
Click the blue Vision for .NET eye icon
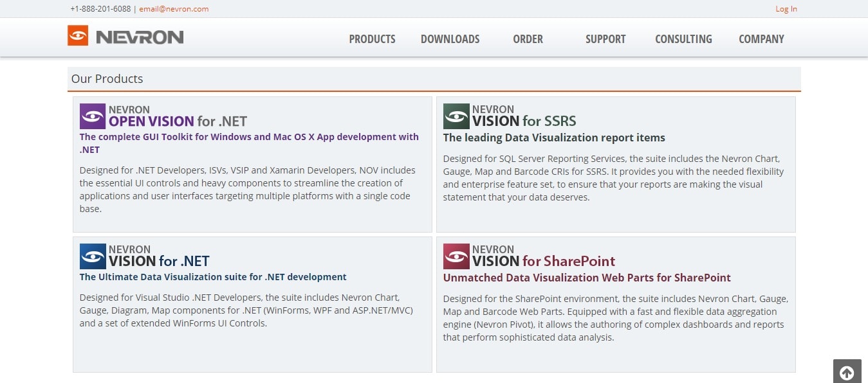coord(93,256)
